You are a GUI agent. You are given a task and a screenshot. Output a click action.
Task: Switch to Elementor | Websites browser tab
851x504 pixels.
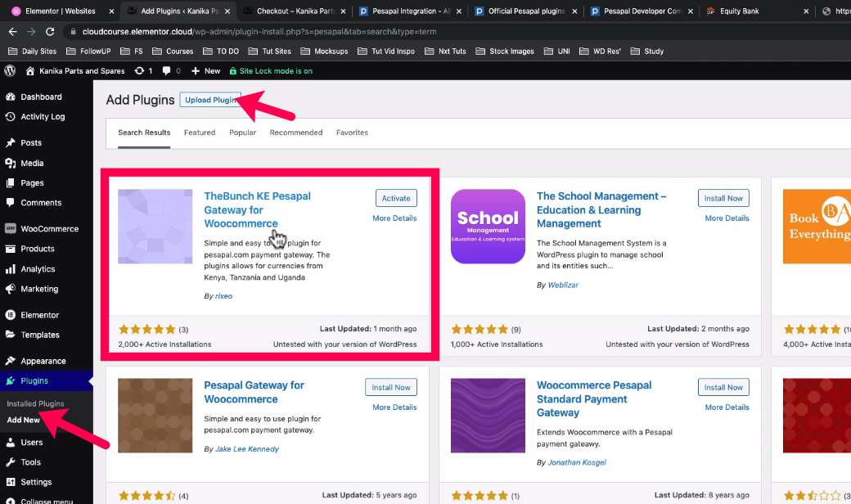[x=61, y=11]
